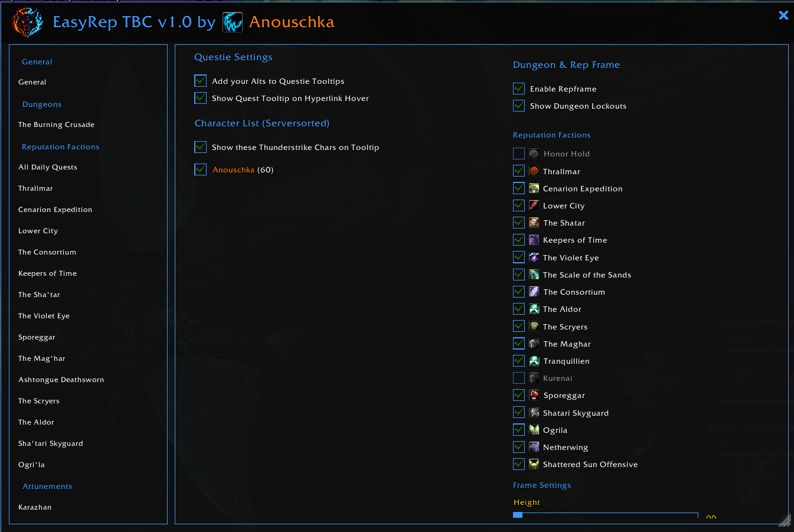Click the Sporeggar mushroom icon

[x=534, y=395]
